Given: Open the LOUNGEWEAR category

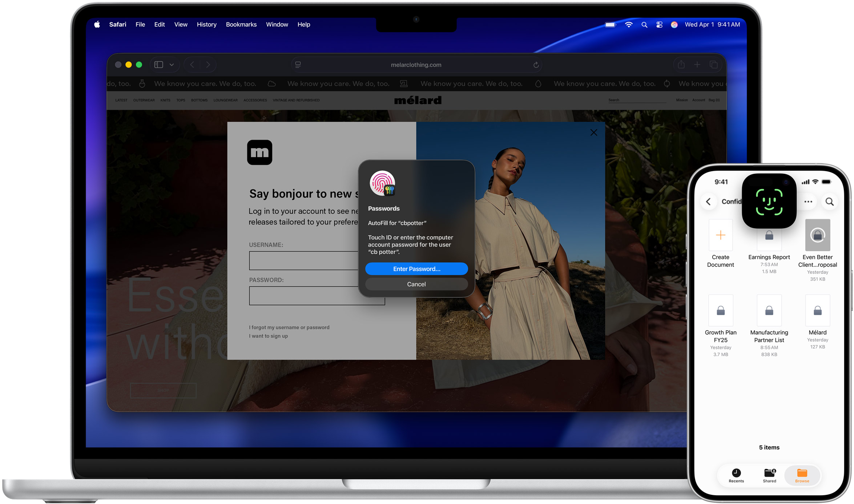Looking at the screenshot, I should tap(225, 100).
